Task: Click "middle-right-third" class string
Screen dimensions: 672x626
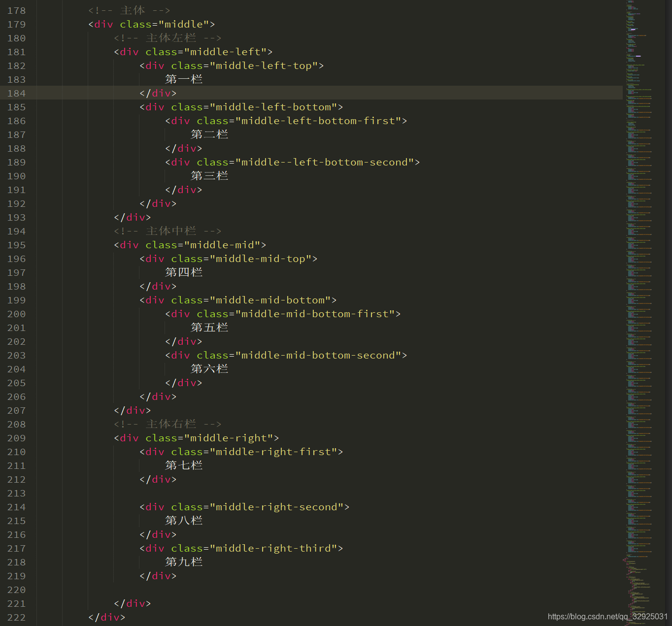Action: click(273, 548)
